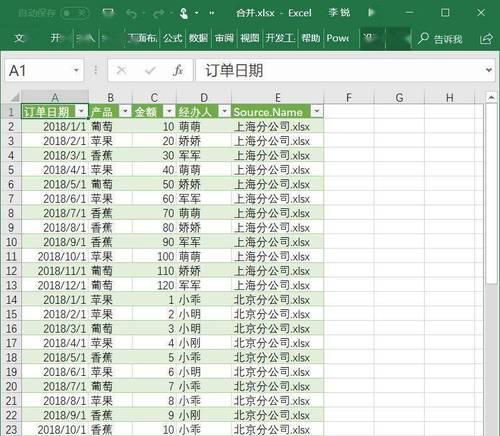The width and height of the screenshot is (500, 436).
Task: Click the 告诉我 search magnifier
Action: coord(423,39)
